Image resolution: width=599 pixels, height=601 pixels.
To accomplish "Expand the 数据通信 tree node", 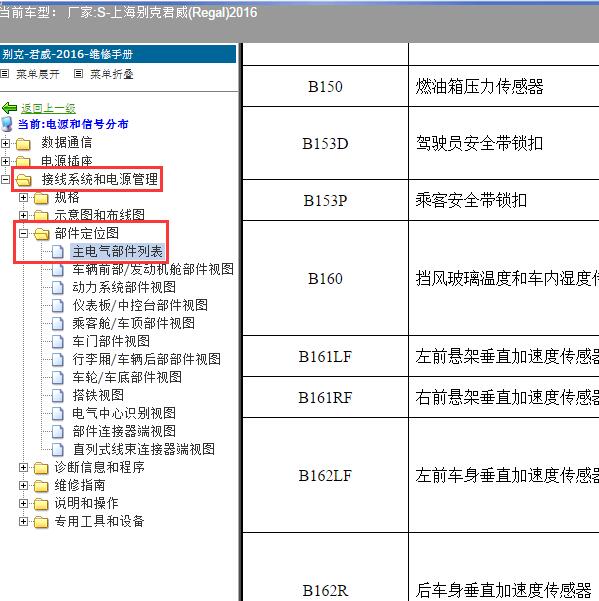I will [x=5, y=143].
